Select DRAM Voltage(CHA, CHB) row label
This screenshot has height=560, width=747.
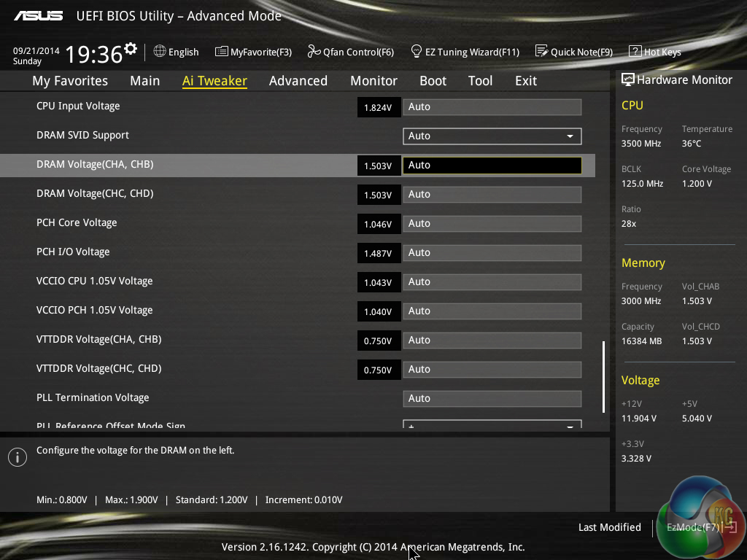[x=95, y=164]
